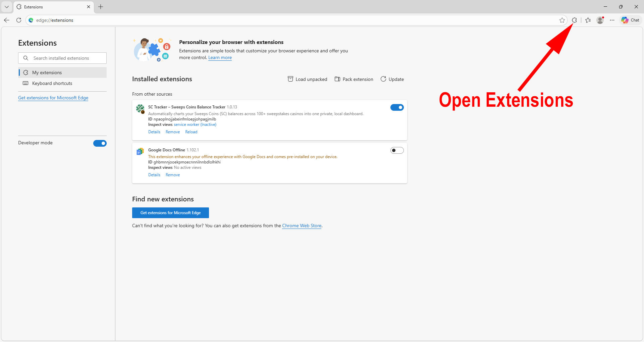644x342 pixels.
Task: Open the Favorites list icon
Action: [x=588, y=20]
